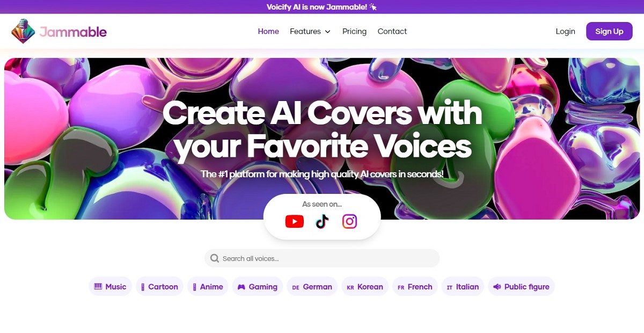Open the Contact page
This screenshot has height=333, width=644.
392,31
